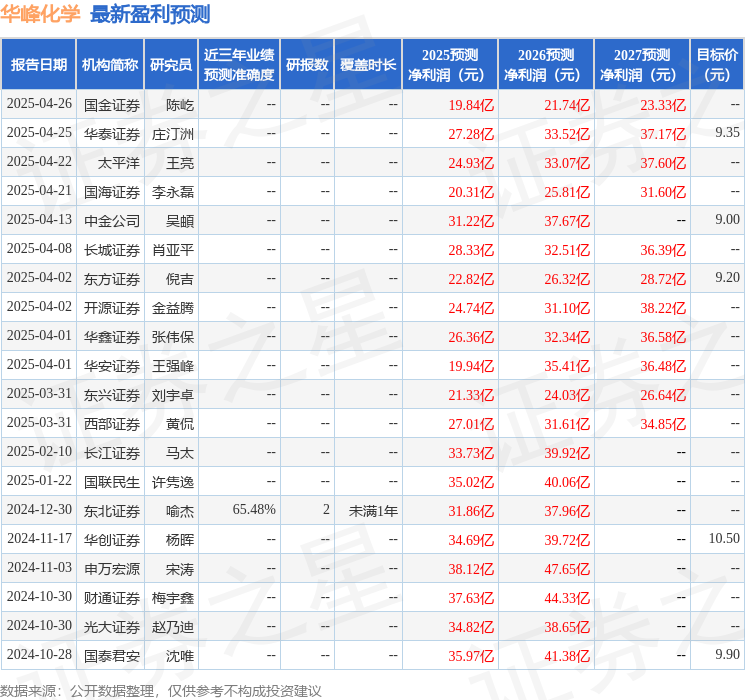This screenshot has height=700, width=745.
Task: Select the 37.60亿 profit value
Action: pos(663,163)
